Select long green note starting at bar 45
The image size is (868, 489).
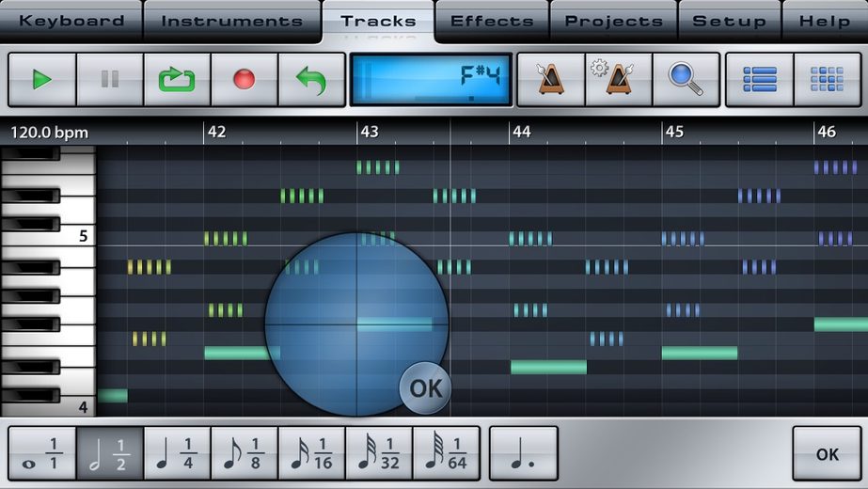tap(700, 353)
